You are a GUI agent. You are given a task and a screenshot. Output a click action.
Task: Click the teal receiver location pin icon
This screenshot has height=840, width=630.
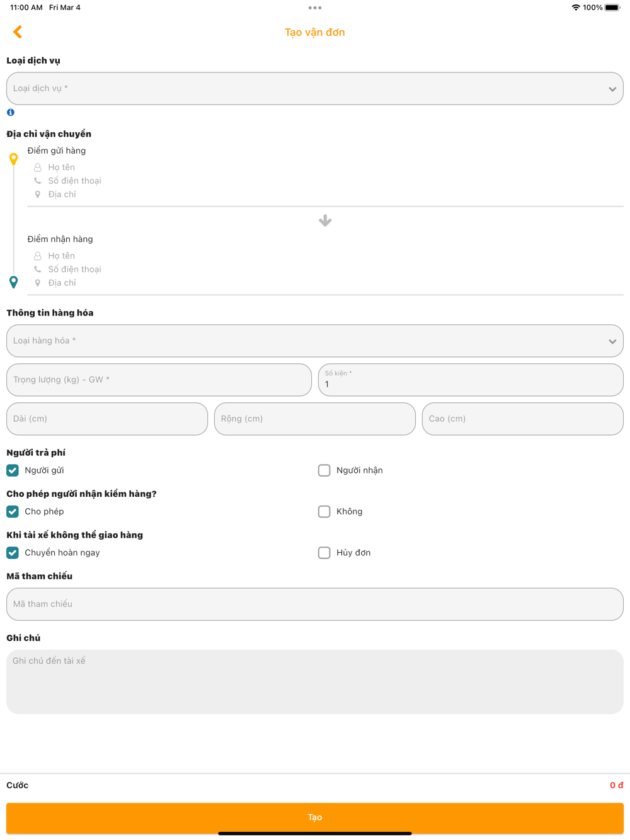point(14,282)
